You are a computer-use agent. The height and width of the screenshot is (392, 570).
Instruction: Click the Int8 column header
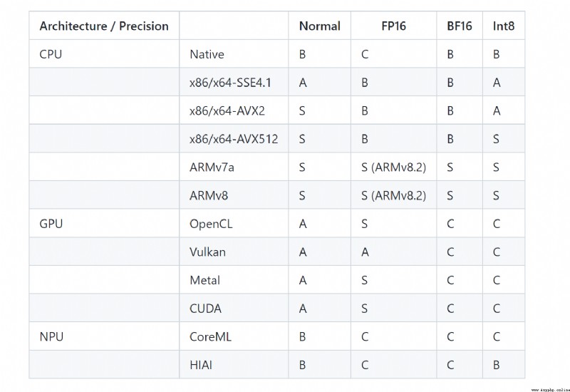point(504,26)
